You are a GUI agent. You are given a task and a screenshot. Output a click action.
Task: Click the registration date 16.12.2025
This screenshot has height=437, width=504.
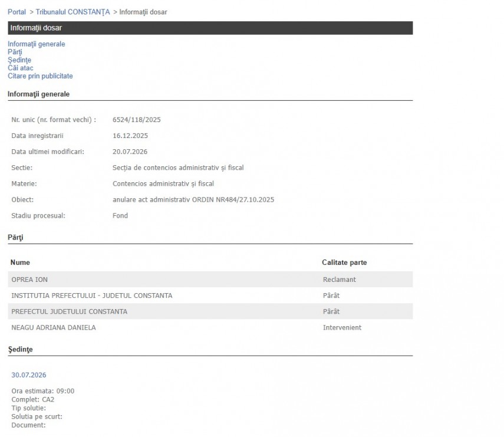(130, 136)
